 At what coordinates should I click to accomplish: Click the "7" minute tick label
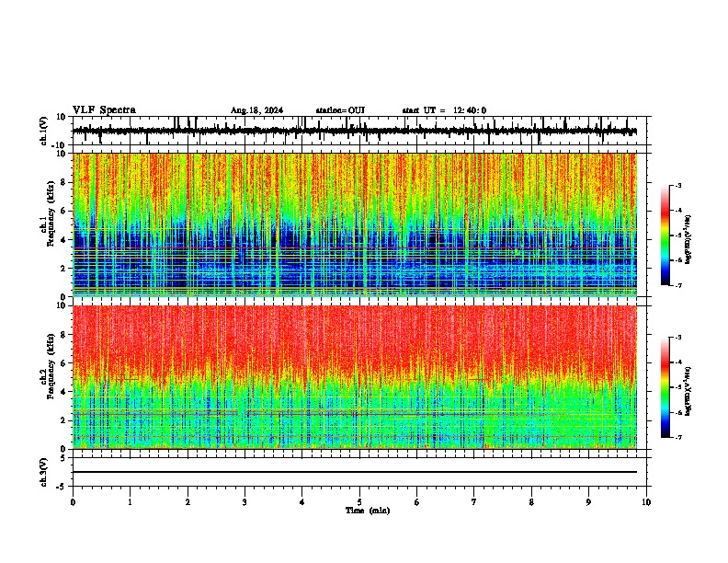click(474, 502)
